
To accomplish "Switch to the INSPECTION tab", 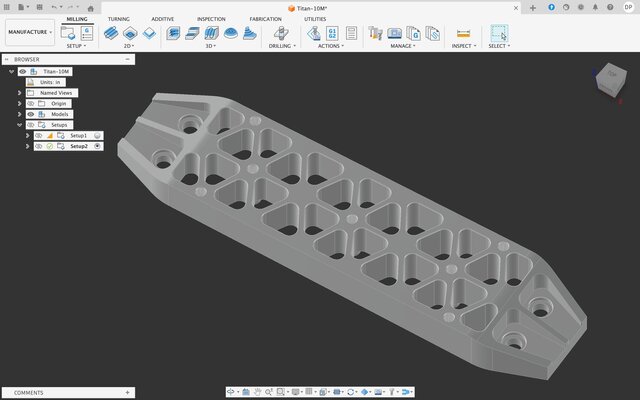I will pyautogui.click(x=211, y=19).
